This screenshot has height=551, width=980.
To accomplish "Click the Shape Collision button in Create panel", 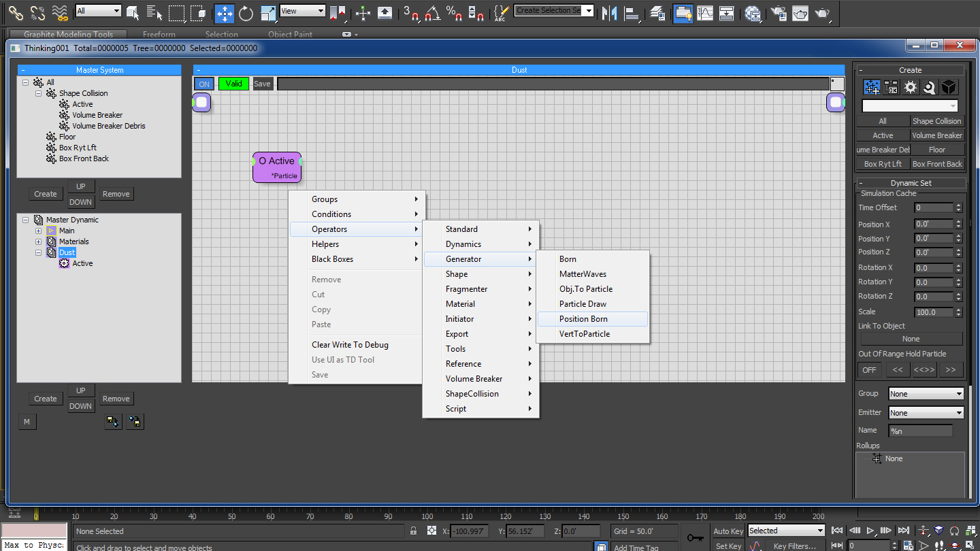I will pos(937,121).
